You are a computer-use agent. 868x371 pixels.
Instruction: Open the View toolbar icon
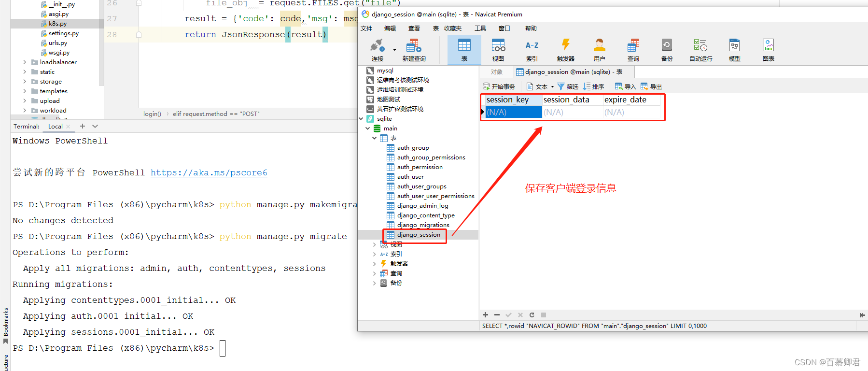click(498, 50)
